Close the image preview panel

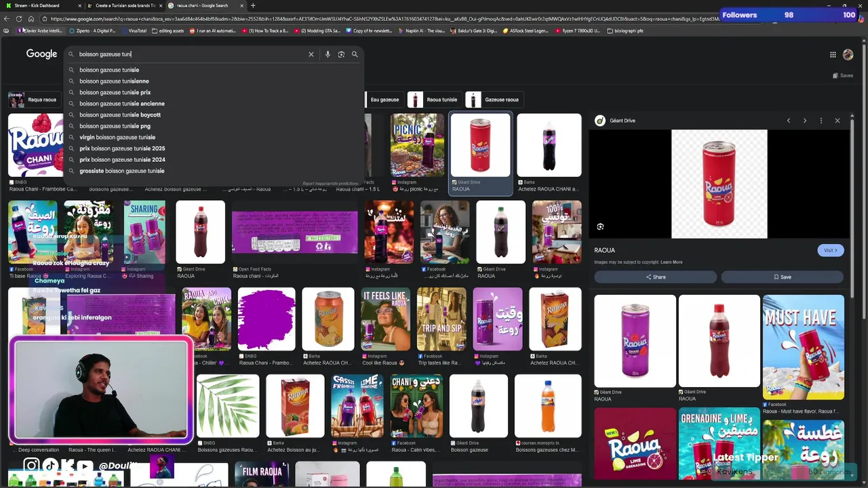point(837,121)
